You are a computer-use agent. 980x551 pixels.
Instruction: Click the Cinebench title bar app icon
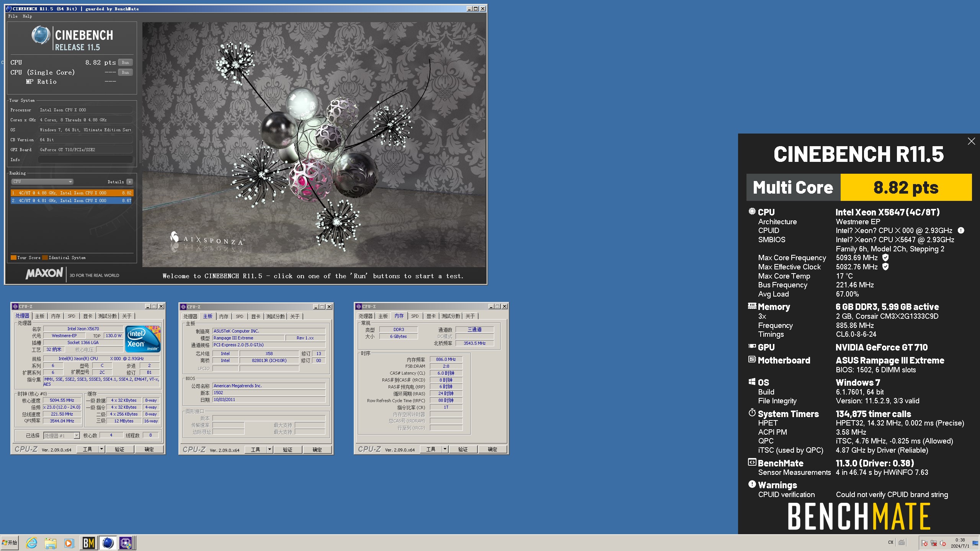tap(9, 8)
